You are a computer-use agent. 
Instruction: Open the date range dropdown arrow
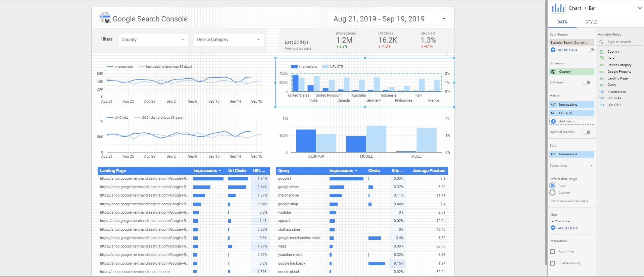444,19
